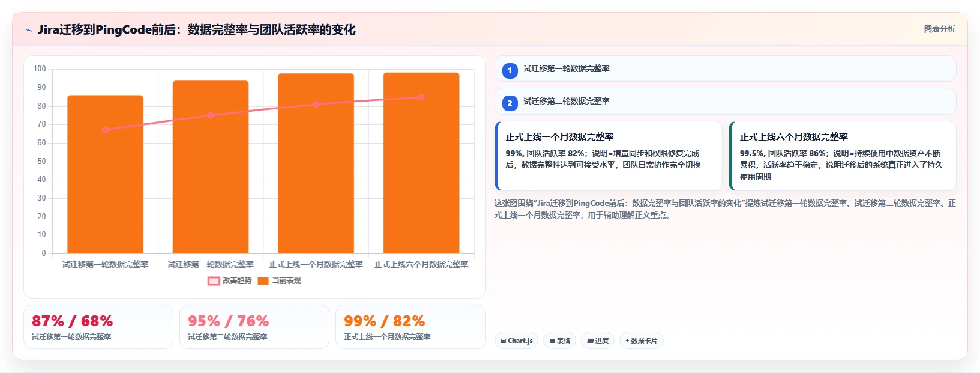Viewport: 980px width, 373px height.
Task: Click the x-axis label 正式上线一个月数据完整率
Action: point(316,264)
